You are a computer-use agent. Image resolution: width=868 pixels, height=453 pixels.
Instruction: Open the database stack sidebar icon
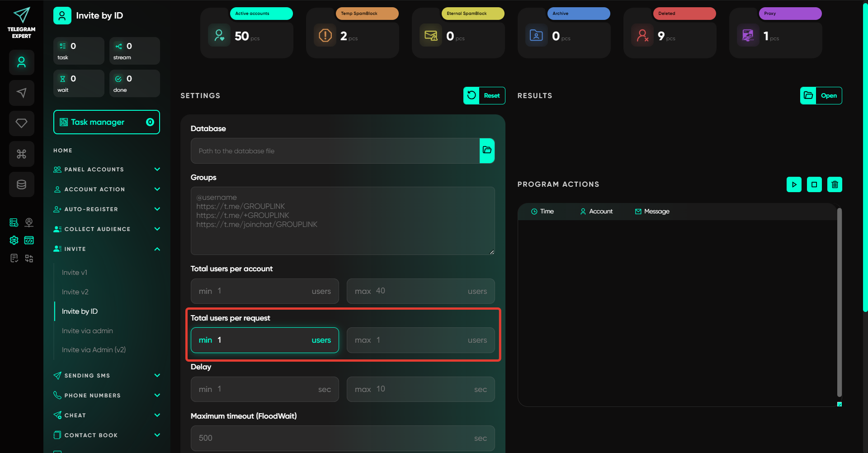point(21,184)
